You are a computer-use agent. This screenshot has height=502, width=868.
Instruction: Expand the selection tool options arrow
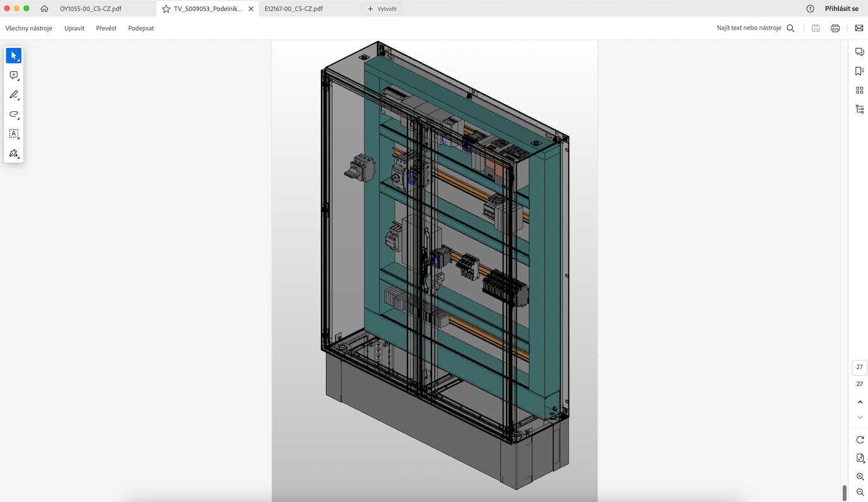(19, 60)
